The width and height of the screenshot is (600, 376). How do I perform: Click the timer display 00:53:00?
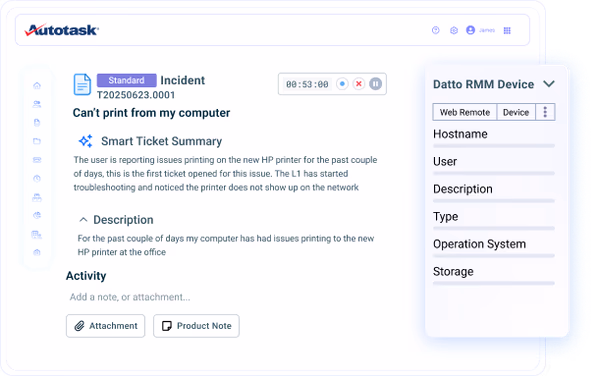307,84
